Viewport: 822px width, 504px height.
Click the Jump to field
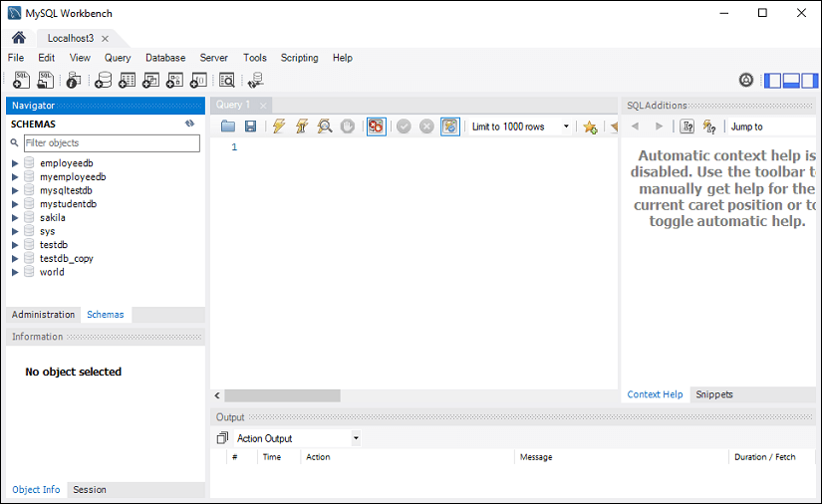pos(771,126)
